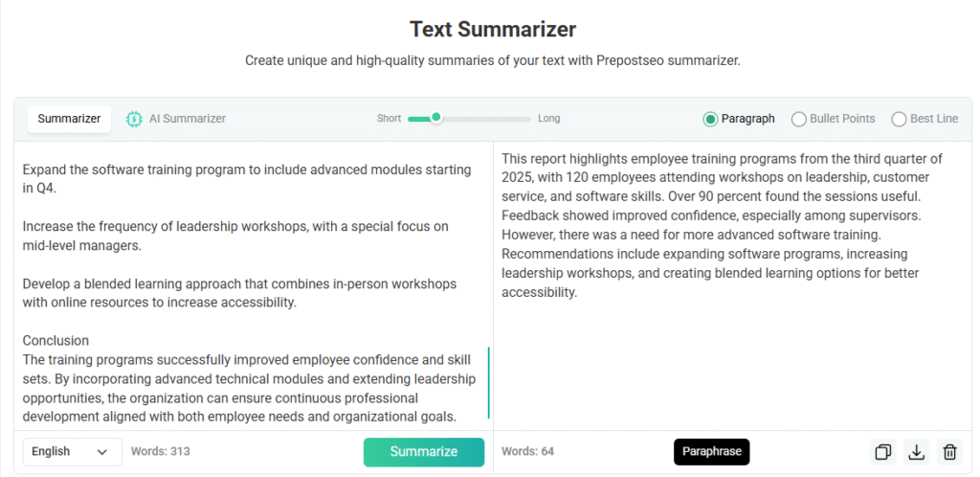Click the summary length slider handle
This screenshot has width=980, height=477.
click(436, 118)
